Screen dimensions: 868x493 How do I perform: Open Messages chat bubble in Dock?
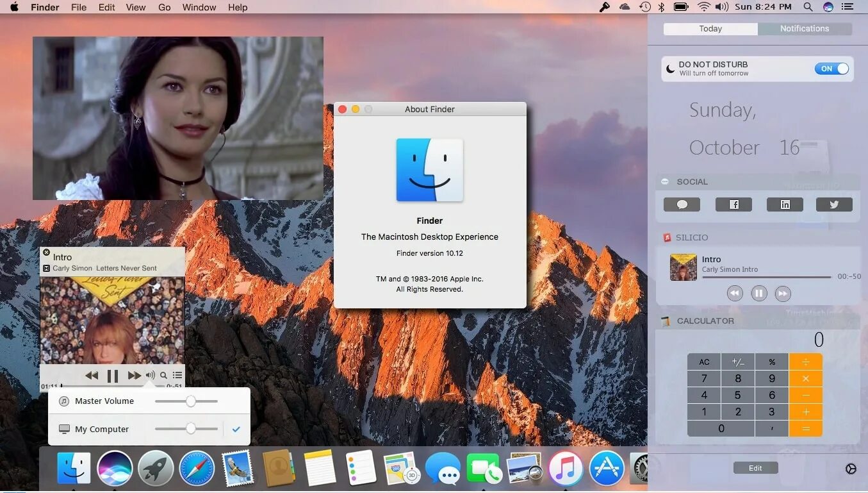pos(443,467)
